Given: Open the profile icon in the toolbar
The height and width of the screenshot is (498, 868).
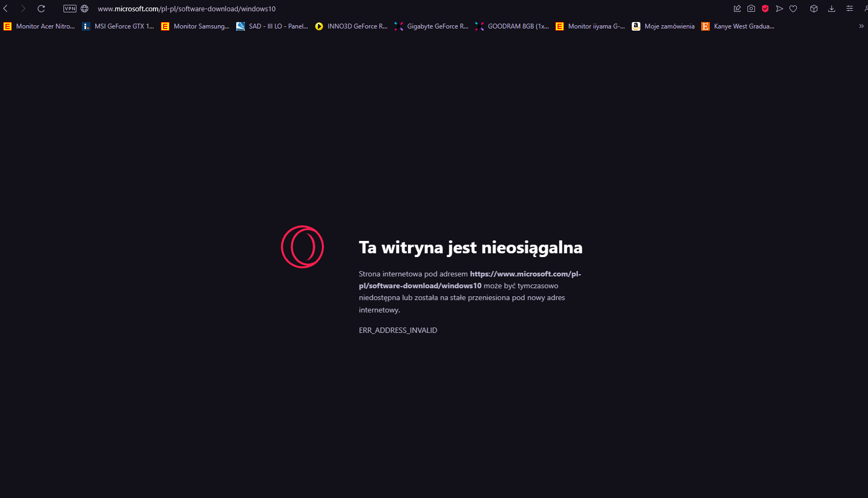Looking at the screenshot, I should click(x=865, y=9).
